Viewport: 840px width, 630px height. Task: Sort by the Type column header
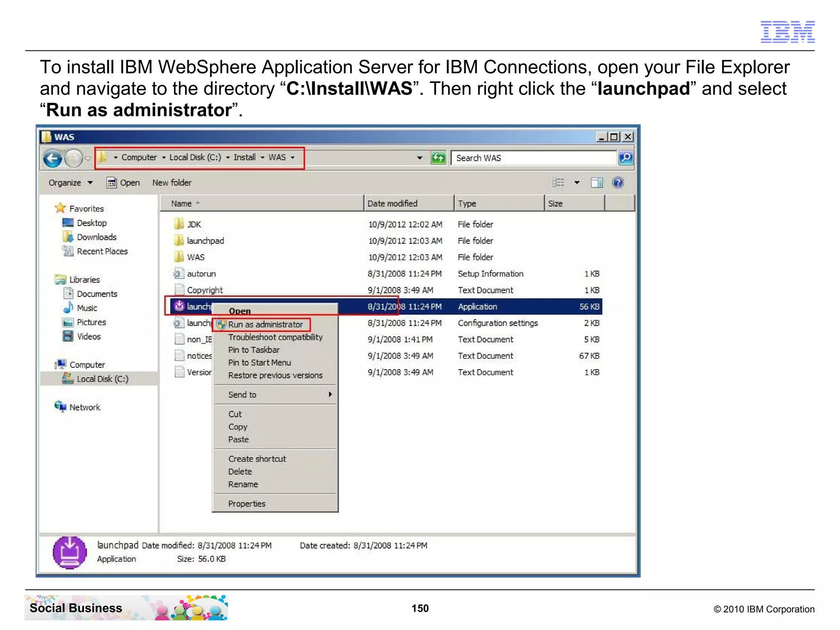point(500,203)
